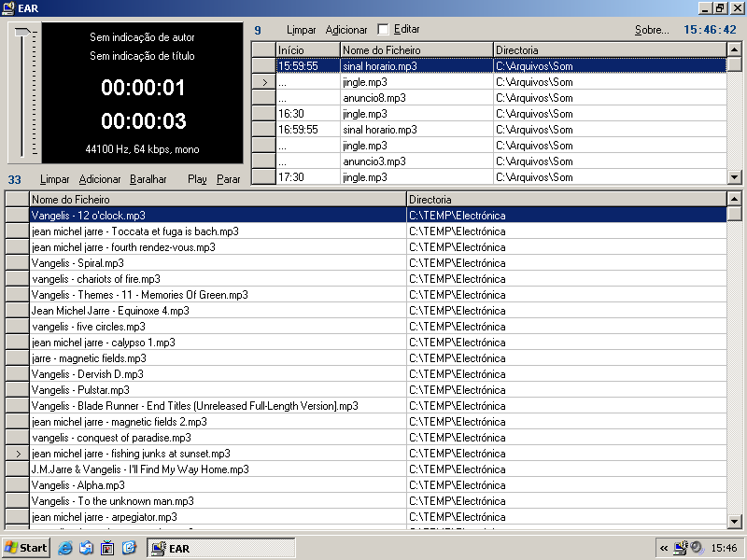747x560 pixels.
Task: Click Limpar for the music playlist
Action: (55, 179)
